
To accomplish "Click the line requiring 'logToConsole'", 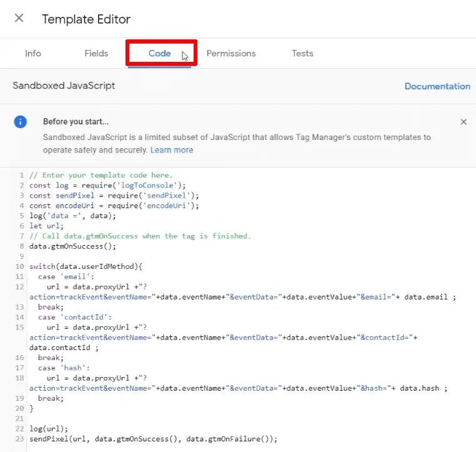I will [107, 185].
